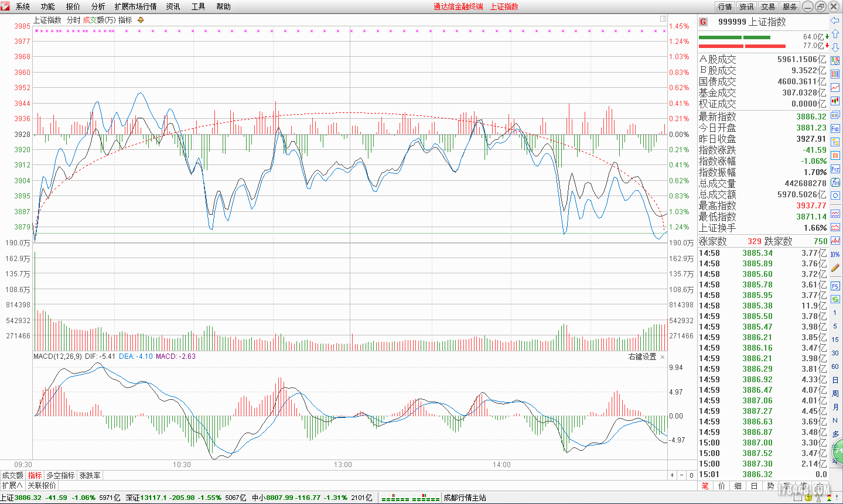Screen dimensions: 843x504
Task: Click the circle target icon in sidebar
Action: (835, 196)
